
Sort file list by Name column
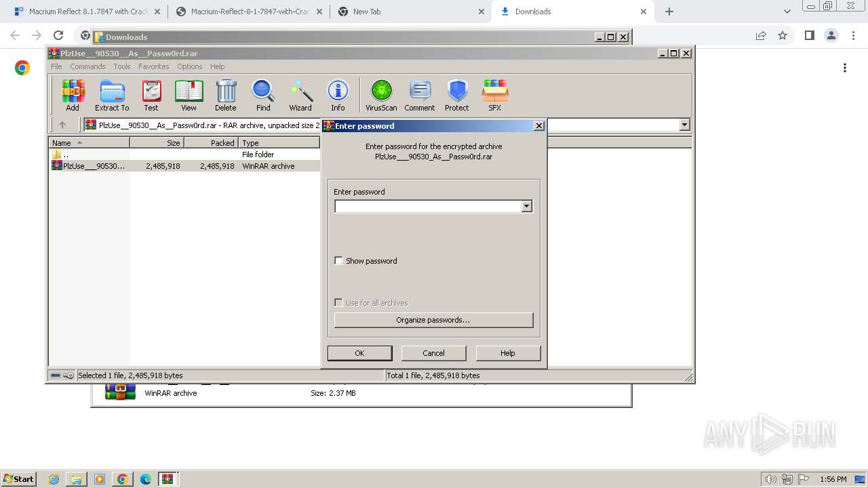pyautogui.click(x=89, y=143)
